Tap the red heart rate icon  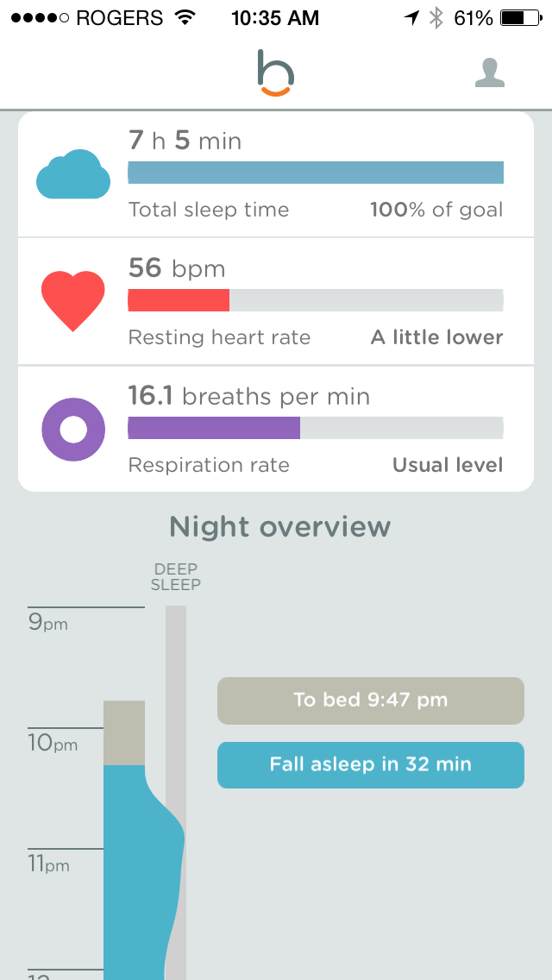tap(72, 300)
